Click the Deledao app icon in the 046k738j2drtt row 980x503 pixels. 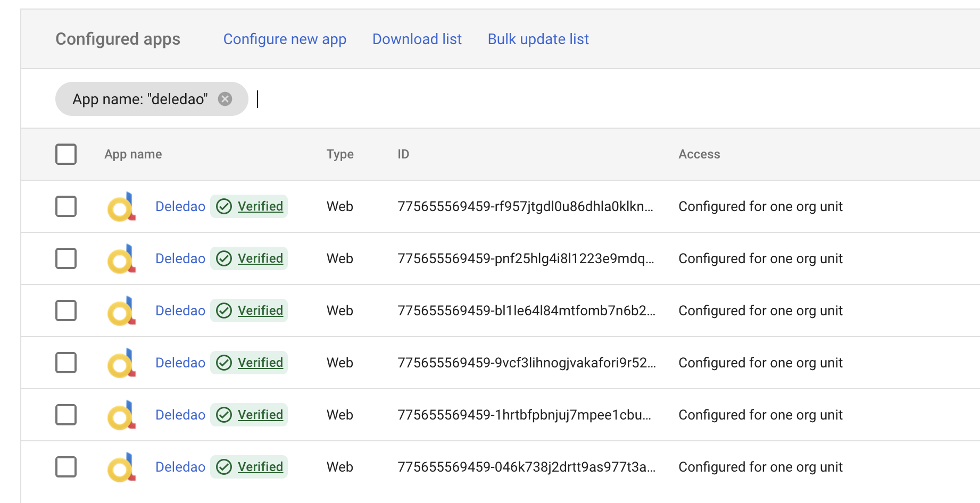(x=122, y=467)
